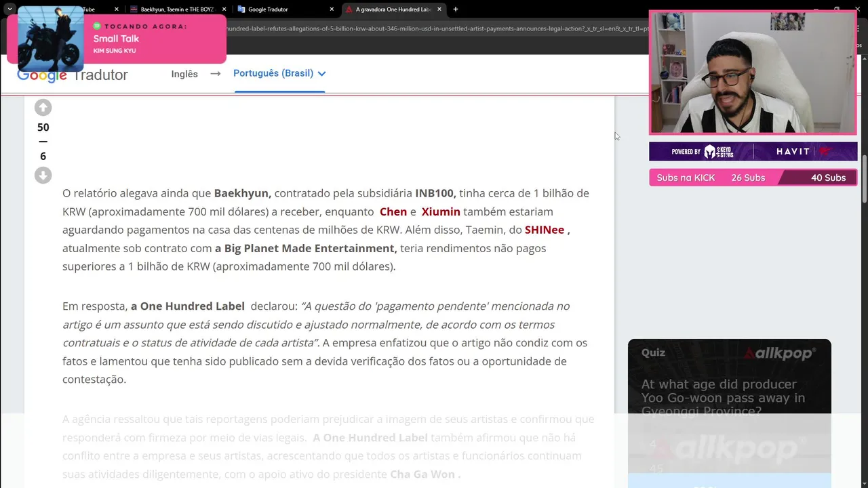
Task: Click the Cha Ga Won name
Action: pyautogui.click(x=425, y=474)
